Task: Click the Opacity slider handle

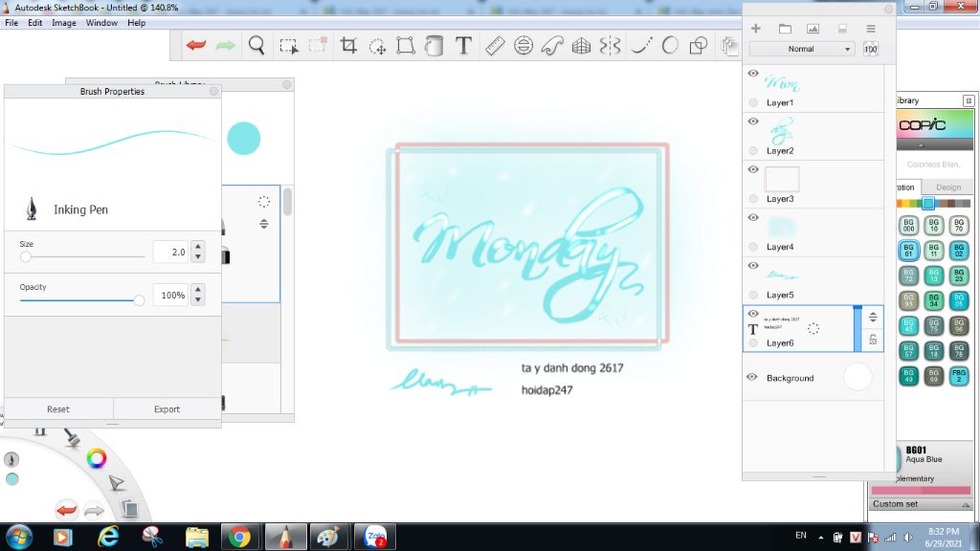Action: [x=139, y=300]
